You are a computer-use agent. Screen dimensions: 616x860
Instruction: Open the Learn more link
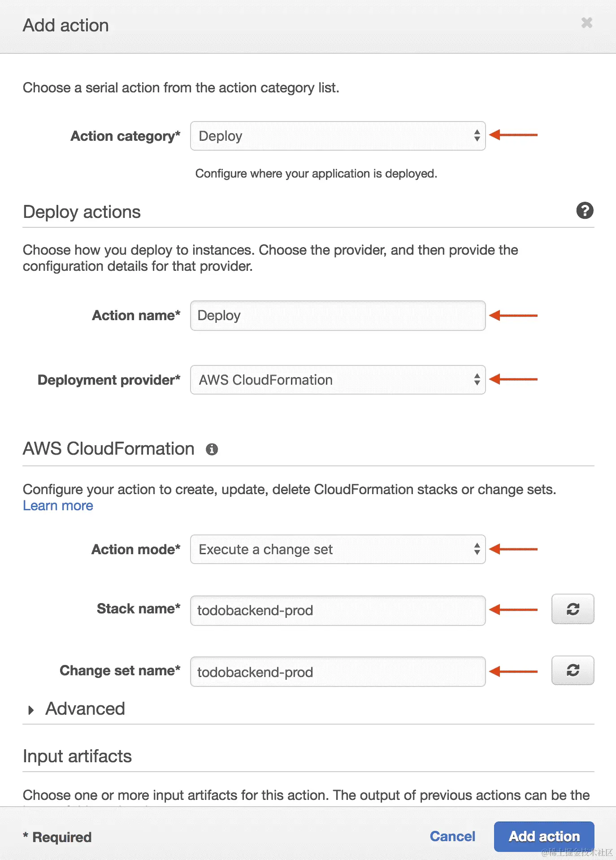(58, 506)
